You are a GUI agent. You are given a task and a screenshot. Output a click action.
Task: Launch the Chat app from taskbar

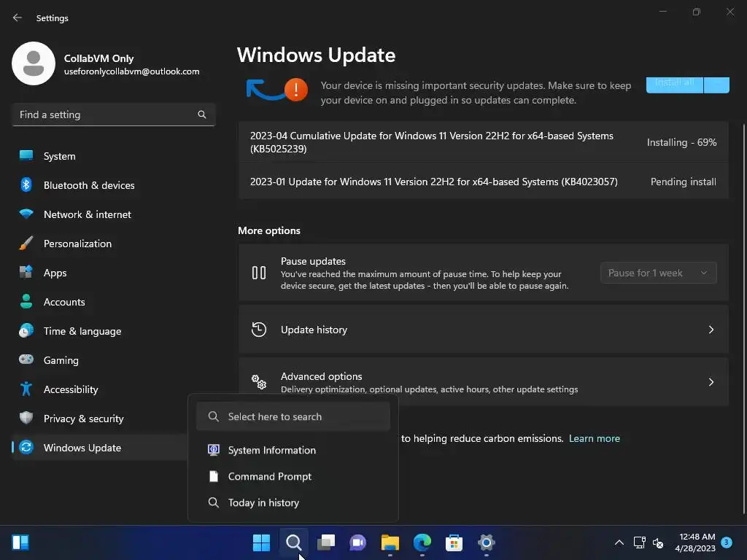click(357, 542)
